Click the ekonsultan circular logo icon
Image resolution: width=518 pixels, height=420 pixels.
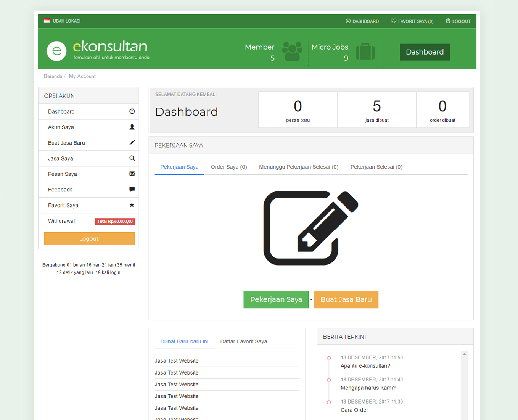(56, 51)
